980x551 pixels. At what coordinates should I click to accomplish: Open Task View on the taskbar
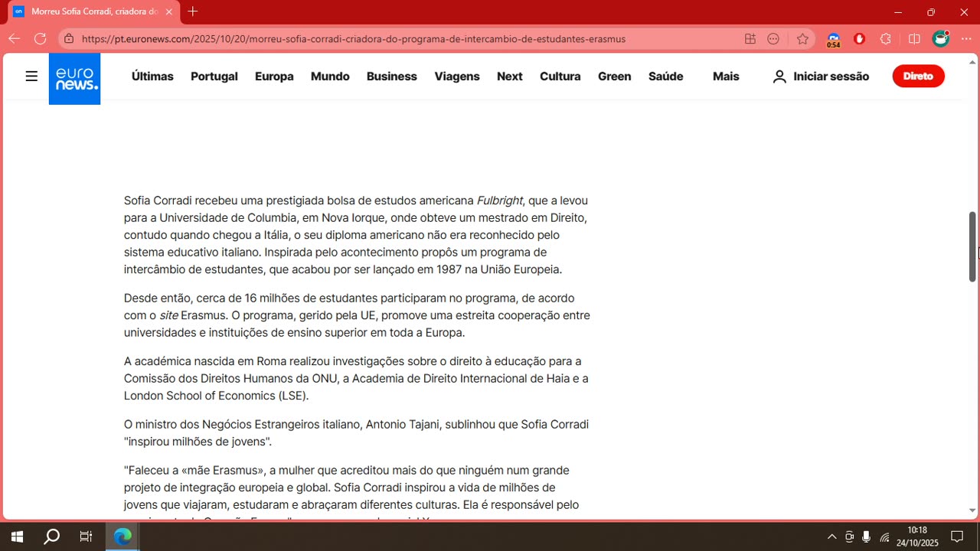(86, 536)
